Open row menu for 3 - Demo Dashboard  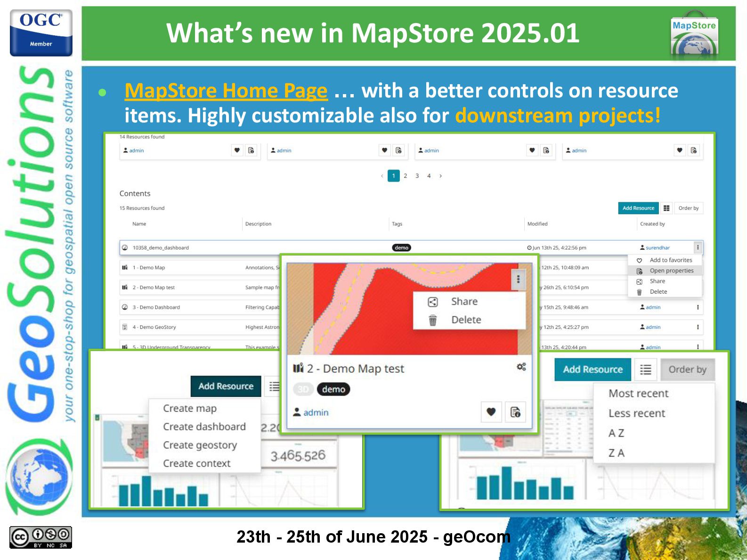pyautogui.click(x=698, y=307)
